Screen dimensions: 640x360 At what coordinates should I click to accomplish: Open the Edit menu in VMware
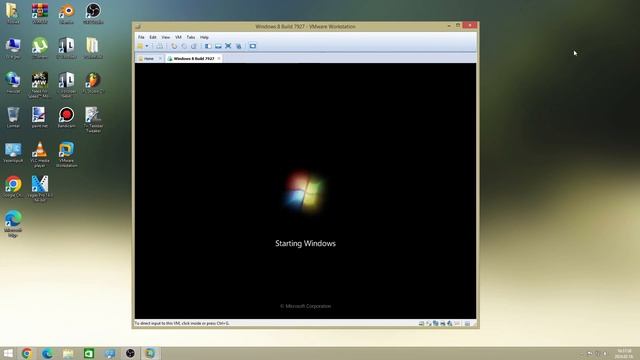click(x=153, y=37)
